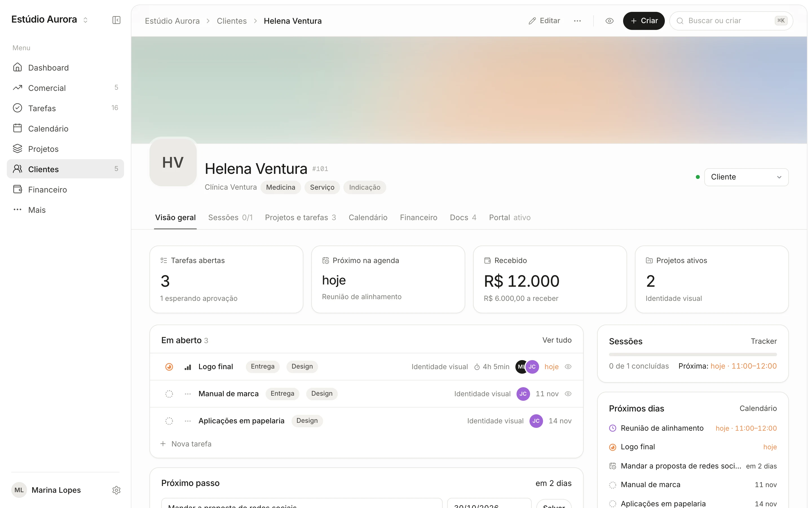Toggle status circle of Logo final task
The image size is (812, 508).
[x=169, y=367]
